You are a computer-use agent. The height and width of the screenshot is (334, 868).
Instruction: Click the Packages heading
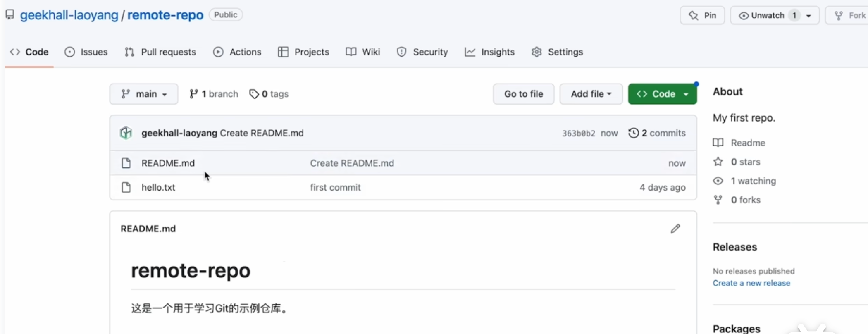coord(736,329)
